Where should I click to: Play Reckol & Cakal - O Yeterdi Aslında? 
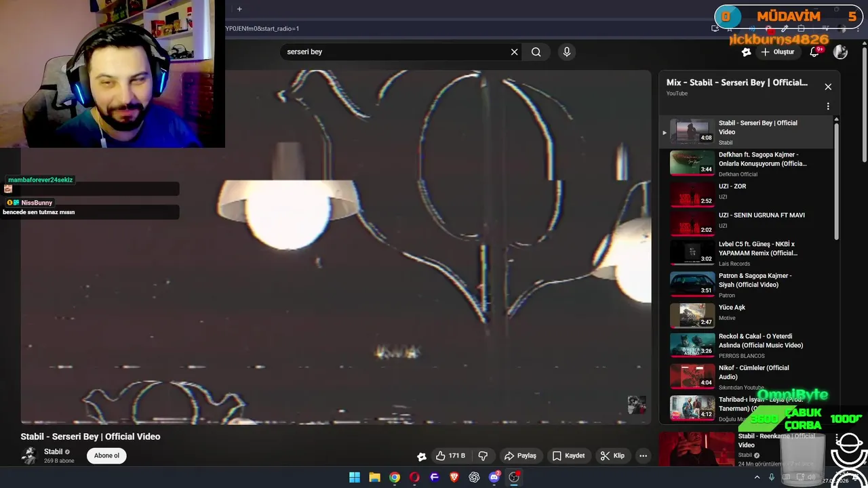(746, 345)
